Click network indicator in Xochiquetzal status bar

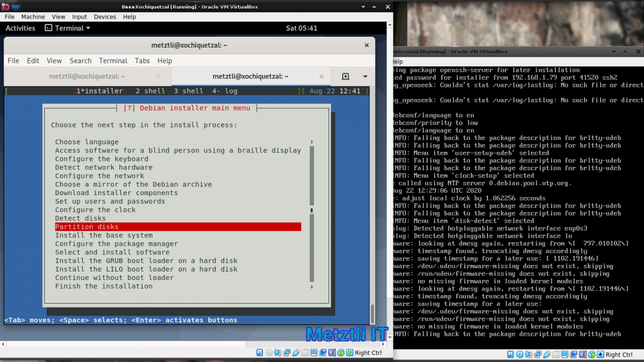[x=287, y=352]
